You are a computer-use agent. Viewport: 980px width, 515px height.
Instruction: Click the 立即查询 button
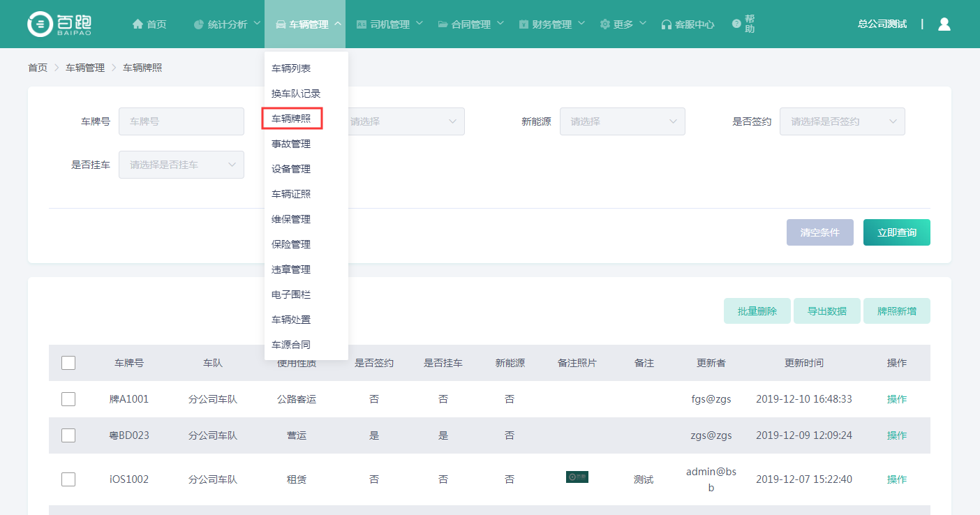tap(896, 232)
